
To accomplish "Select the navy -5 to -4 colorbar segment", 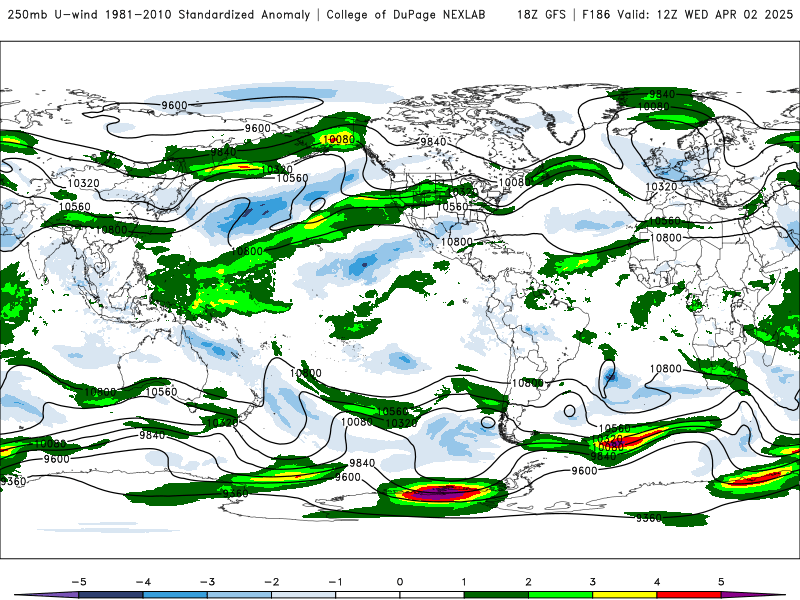I will pyautogui.click(x=111, y=595).
